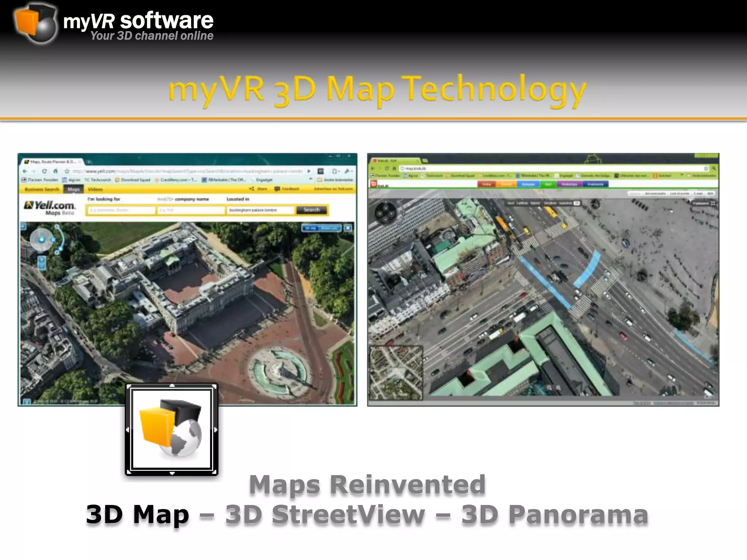Click the reload icon in Yell browser

click(44, 171)
